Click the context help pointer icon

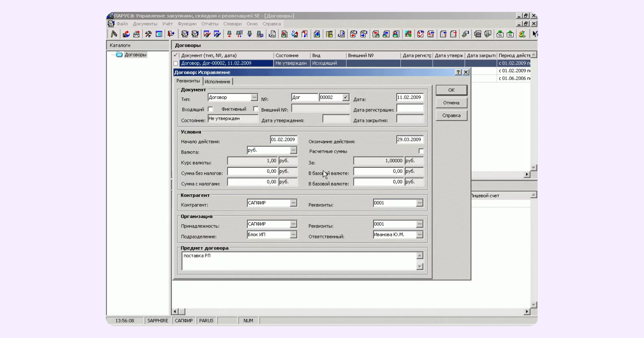534,34
